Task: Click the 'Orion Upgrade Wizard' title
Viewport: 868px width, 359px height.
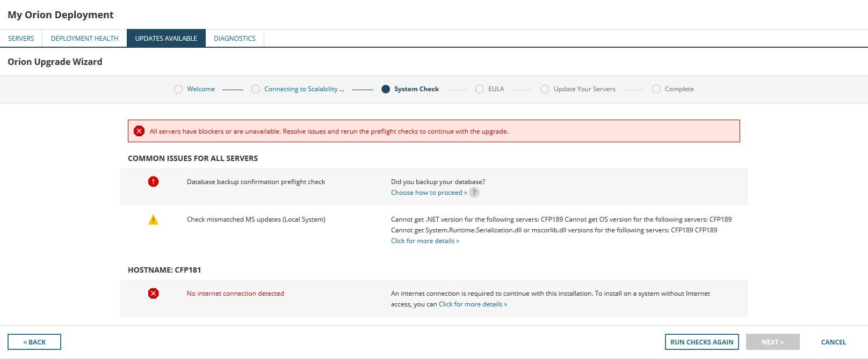Action: 55,62
